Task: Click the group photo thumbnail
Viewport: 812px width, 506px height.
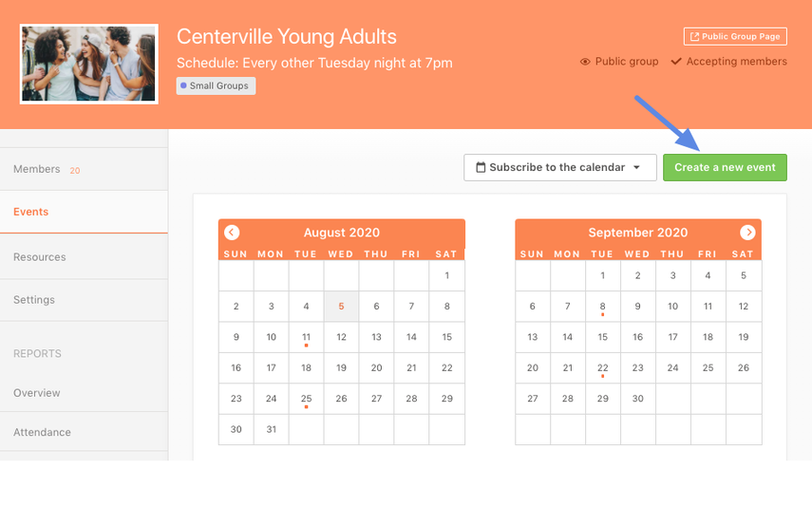Action: pyautogui.click(x=89, y=64)
